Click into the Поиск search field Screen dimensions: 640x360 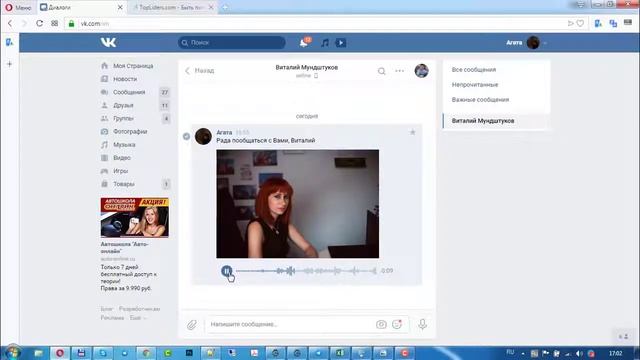click(231, 42)
